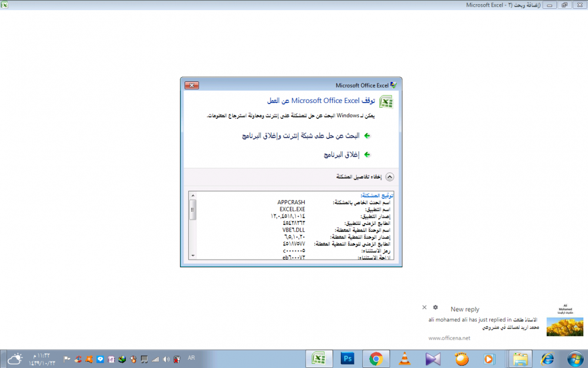Open the Windows Start menu
Viewport: 588px width, 368px height.
576,359
